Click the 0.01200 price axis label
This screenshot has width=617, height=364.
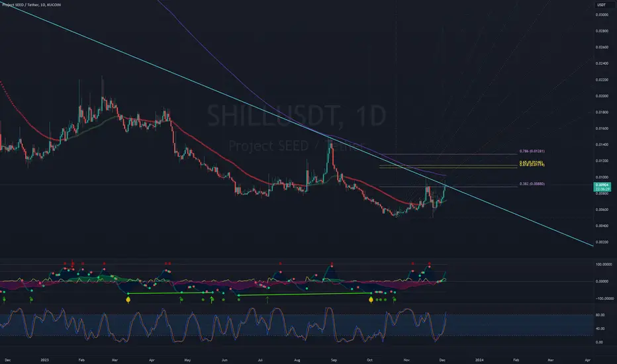[x=602, y=161]
